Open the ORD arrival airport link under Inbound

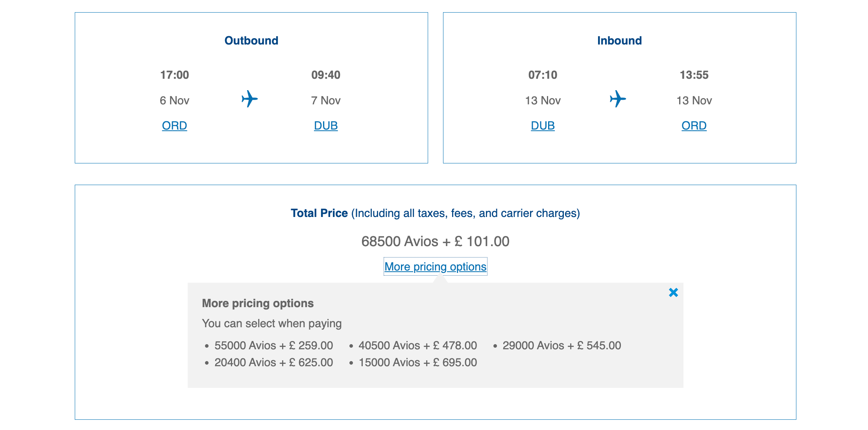pyautogui.click(x=694, y=126)
